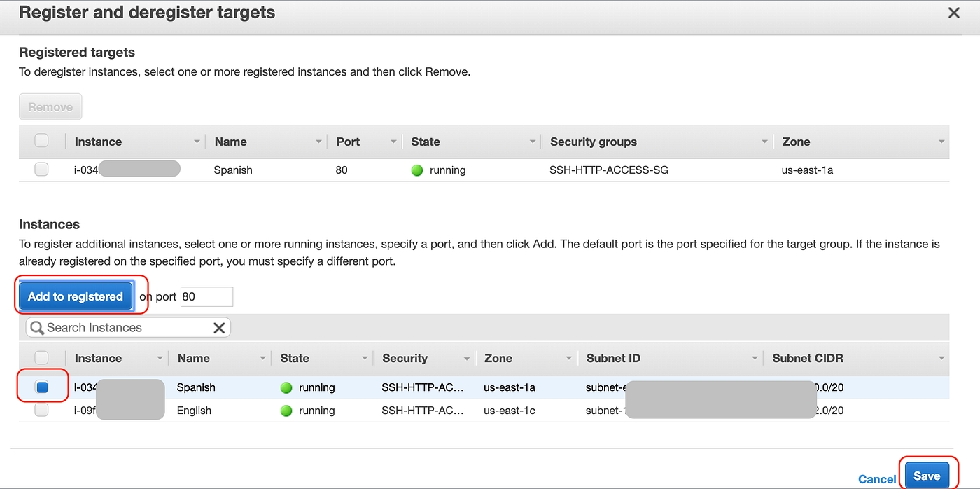
Task: Select the English instance checkbox
Action: [x=42, y=411]
